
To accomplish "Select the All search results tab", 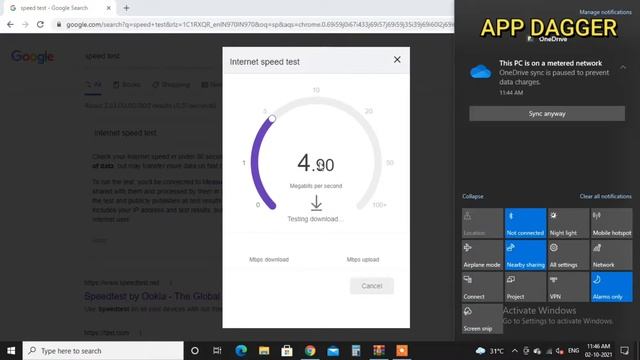I will [x=93, y=84].
